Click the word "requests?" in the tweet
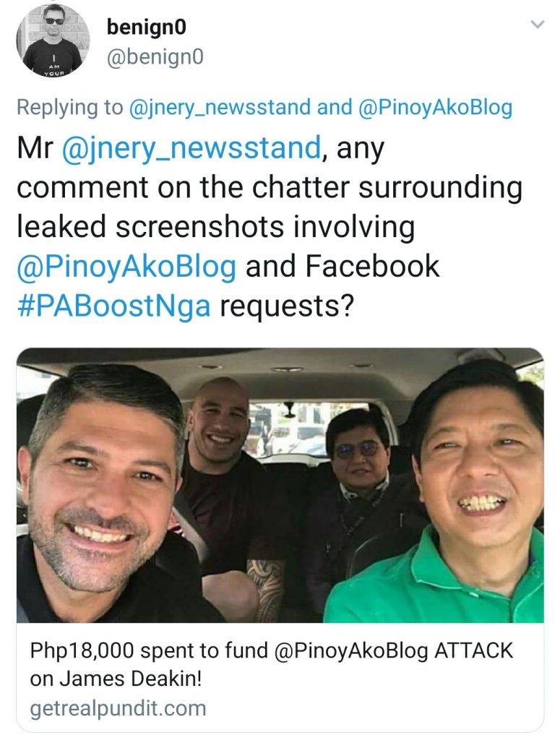The image size is (560, 740). (x=287, y=306)
